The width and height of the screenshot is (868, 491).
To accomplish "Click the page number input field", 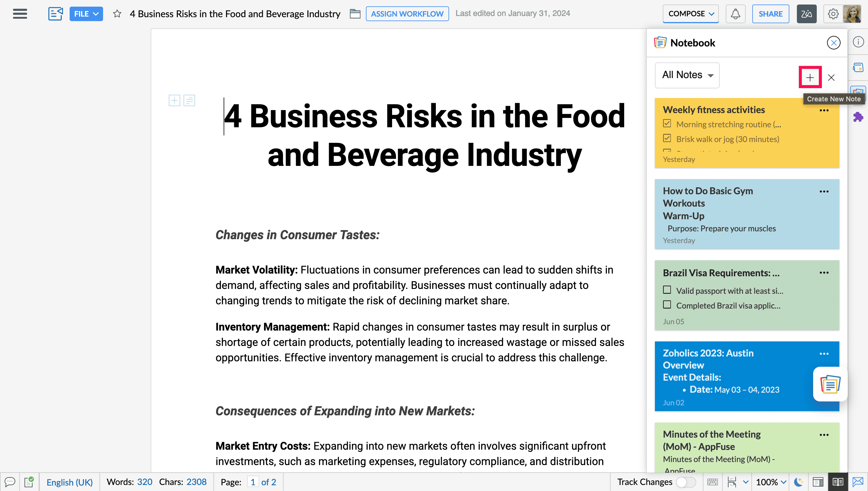I will pos(253,482).
